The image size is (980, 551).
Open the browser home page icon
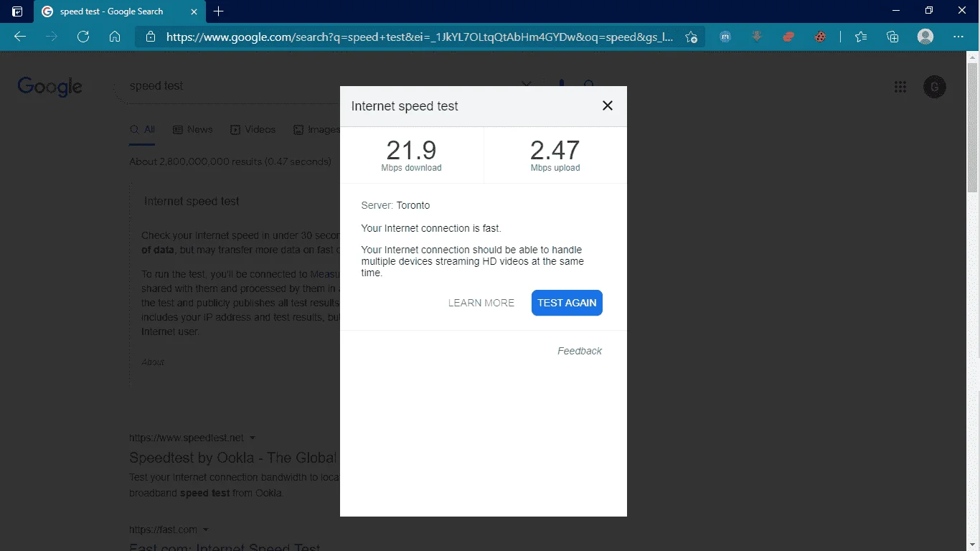[x=115, y=37]
